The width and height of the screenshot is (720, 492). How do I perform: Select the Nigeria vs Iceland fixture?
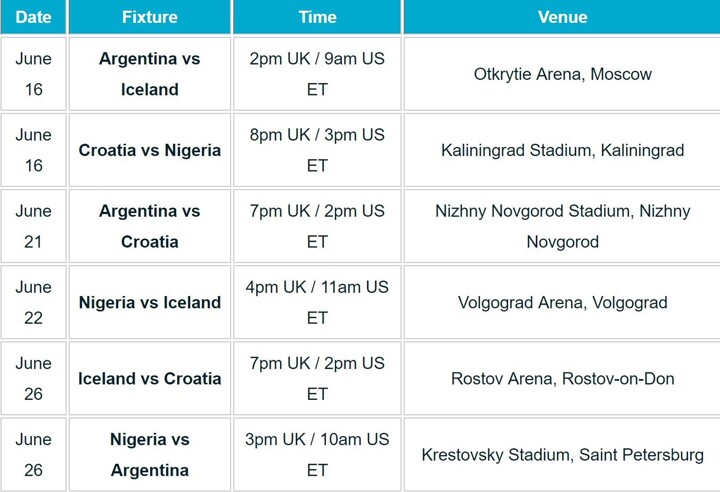[x=149, y=302]
